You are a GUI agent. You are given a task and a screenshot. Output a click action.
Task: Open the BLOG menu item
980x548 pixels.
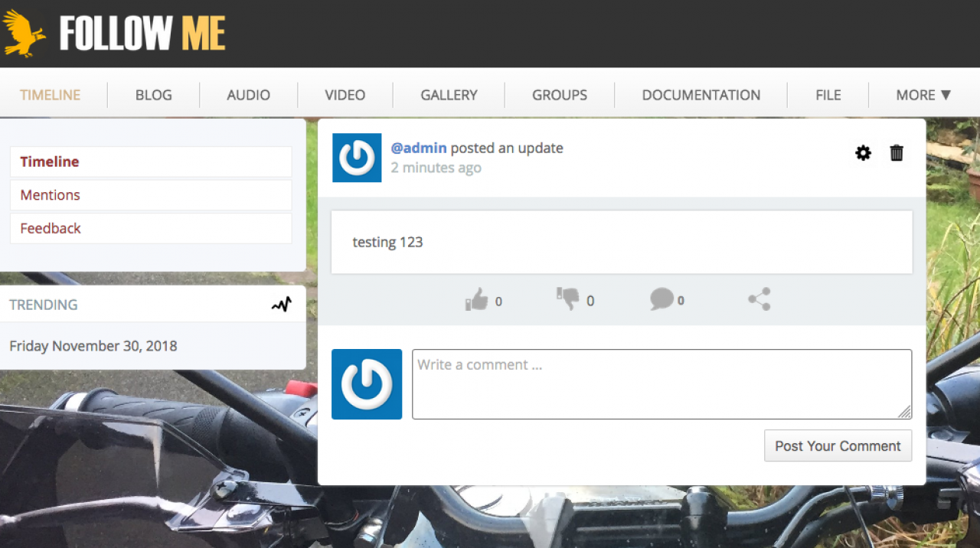153,95
